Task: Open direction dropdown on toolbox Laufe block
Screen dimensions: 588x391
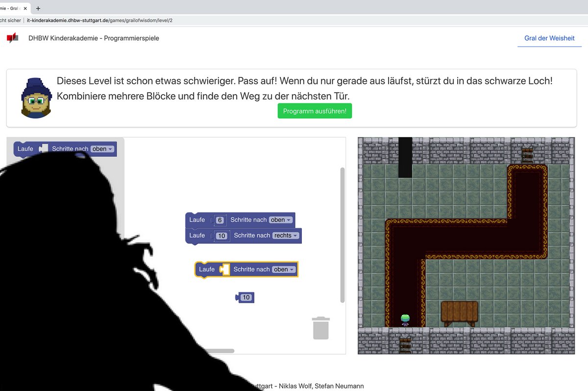Action: click(102, 149)
